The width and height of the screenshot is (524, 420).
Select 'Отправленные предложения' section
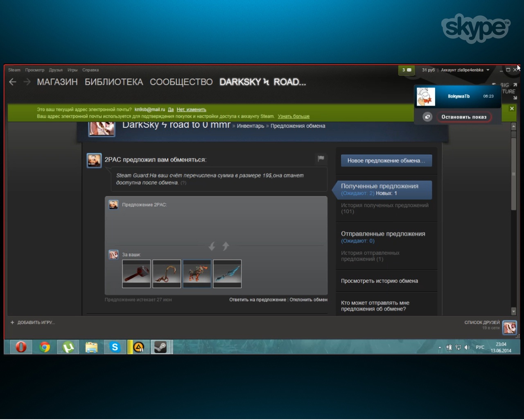383,234
